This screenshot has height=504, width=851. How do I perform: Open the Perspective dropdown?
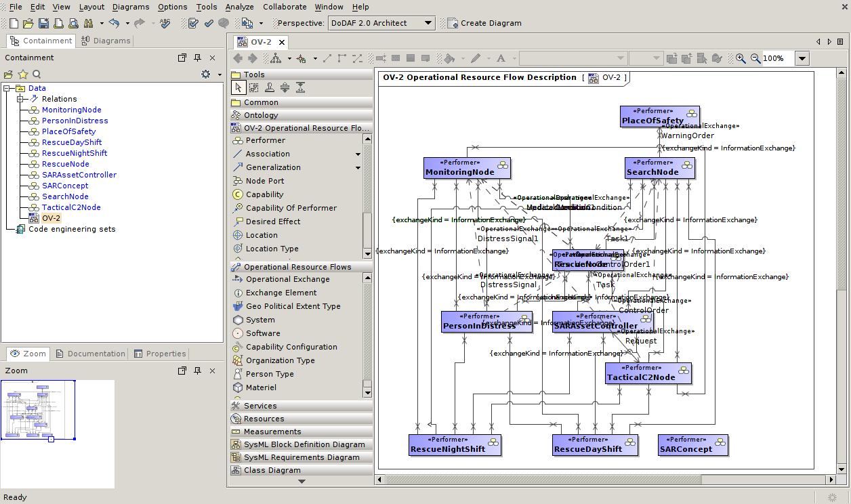coord(428,23)
